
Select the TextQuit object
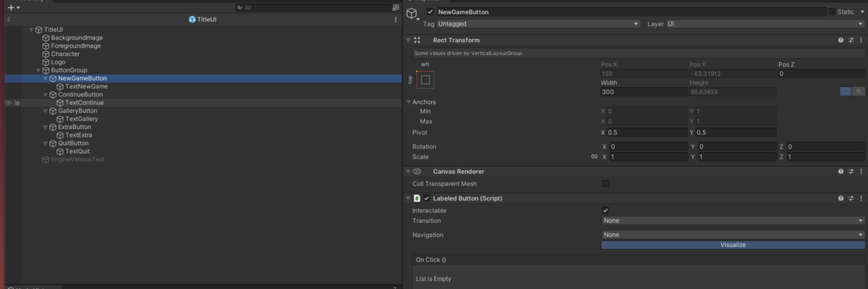(x=77, y=151)
